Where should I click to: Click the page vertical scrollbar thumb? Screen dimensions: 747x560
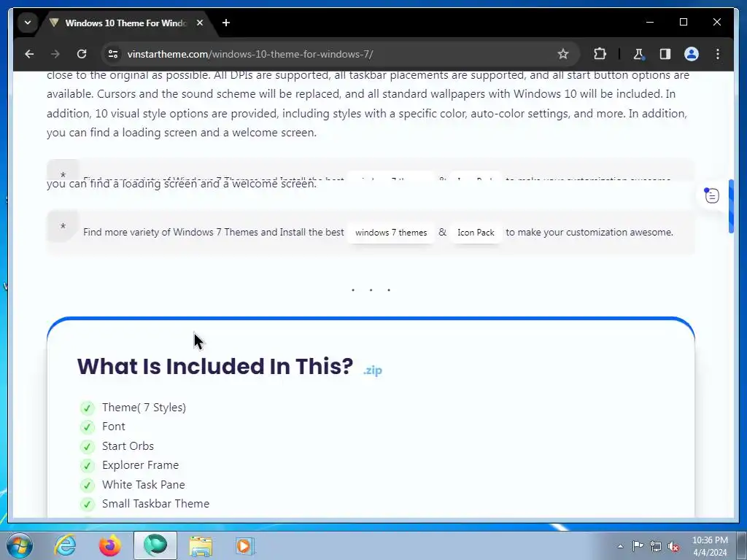tap(731, 206)
